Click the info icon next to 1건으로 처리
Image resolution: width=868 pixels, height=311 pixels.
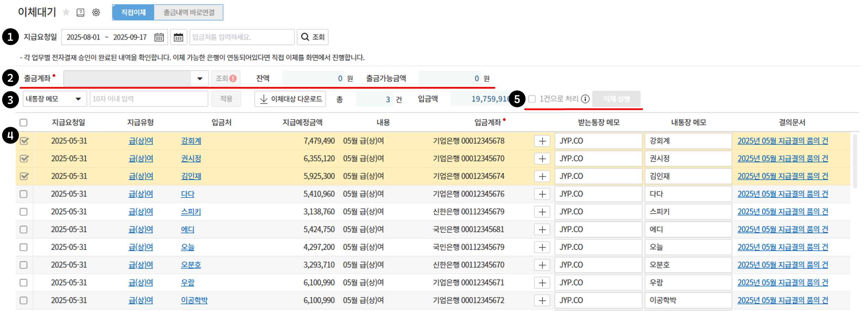point(585,99)
